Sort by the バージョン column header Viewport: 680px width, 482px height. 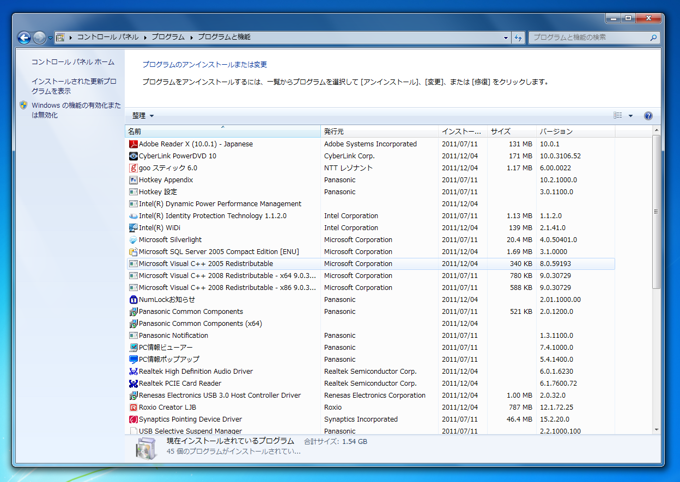pyautogui.click(x=575, y=131)
